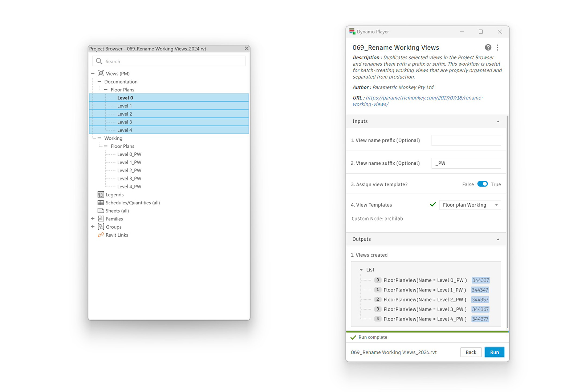
Task: Open the three-dot options menu
Action: tap(497, 48)
